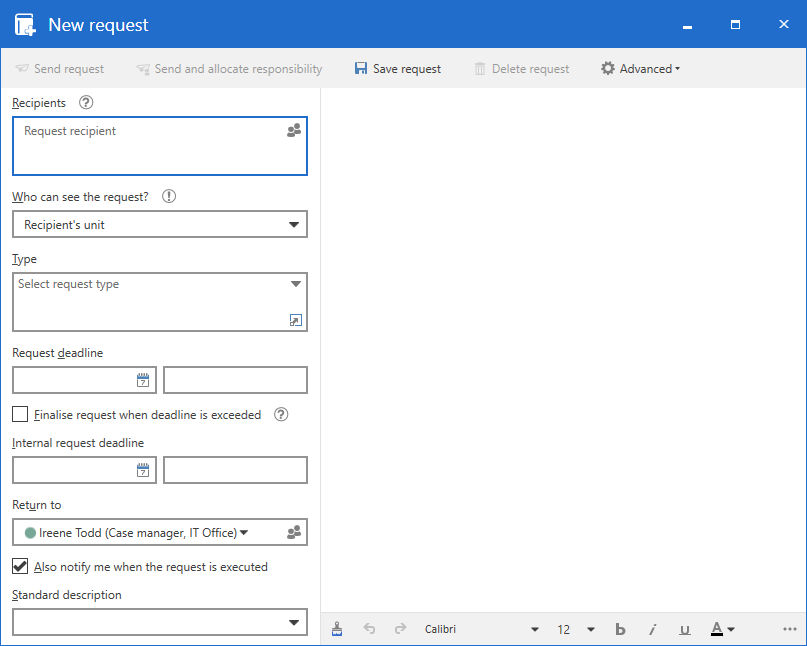This screenshot has height=646, width=807.
Task: Open the Standard description dropdown
Action: [x=294, y=623]
